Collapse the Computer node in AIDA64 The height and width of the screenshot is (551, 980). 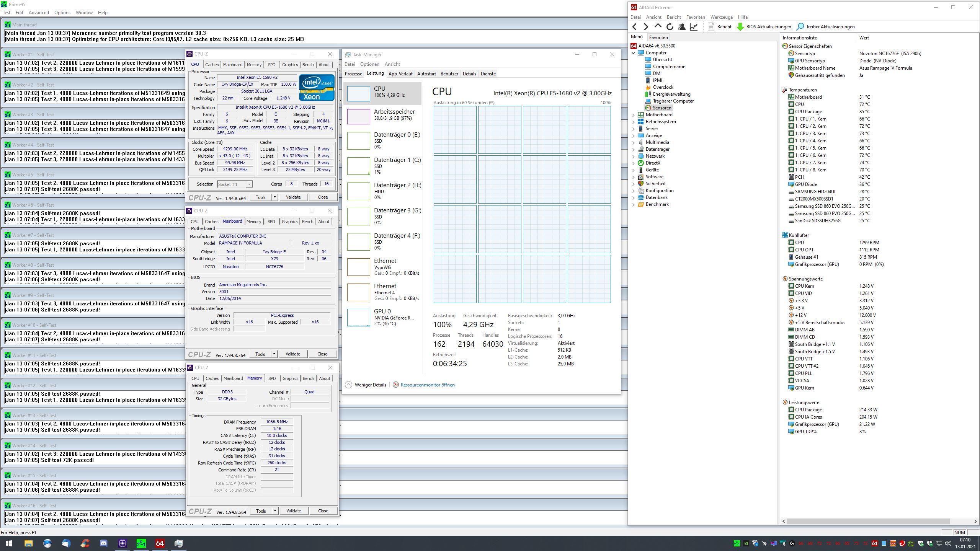[x=633, y=53]
